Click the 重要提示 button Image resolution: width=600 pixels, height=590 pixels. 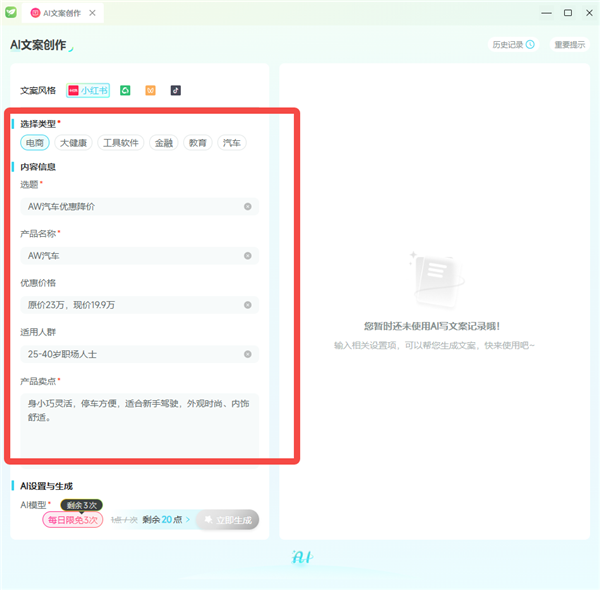pos(570,45)
